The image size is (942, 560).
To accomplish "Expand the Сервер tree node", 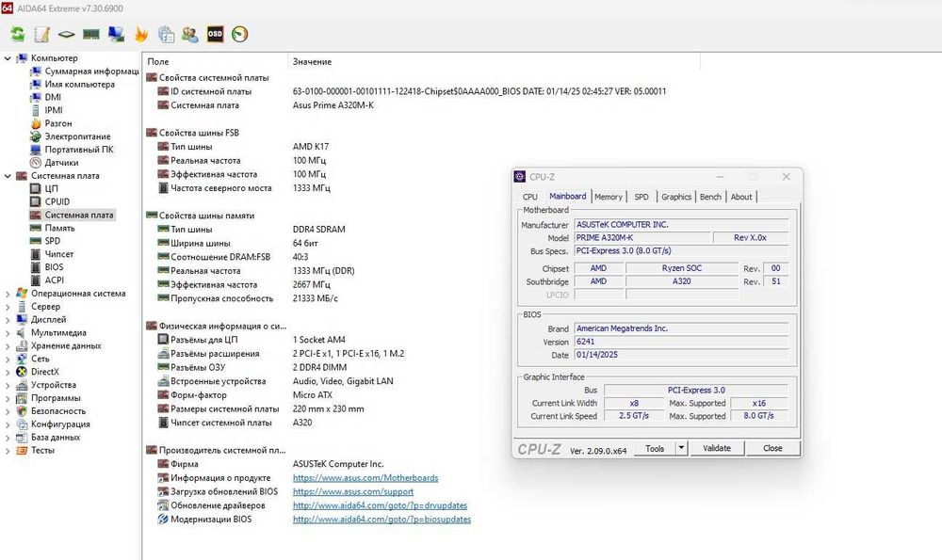I will pos(8,307).
